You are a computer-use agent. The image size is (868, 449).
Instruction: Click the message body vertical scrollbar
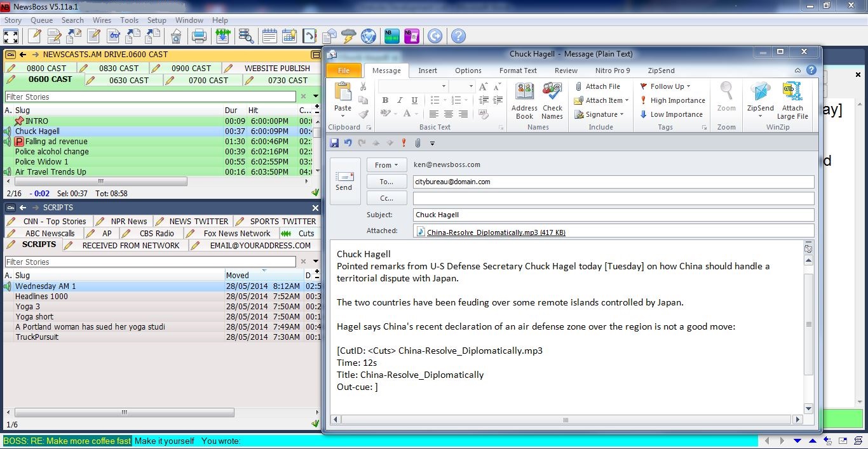(x=808, y=324)
